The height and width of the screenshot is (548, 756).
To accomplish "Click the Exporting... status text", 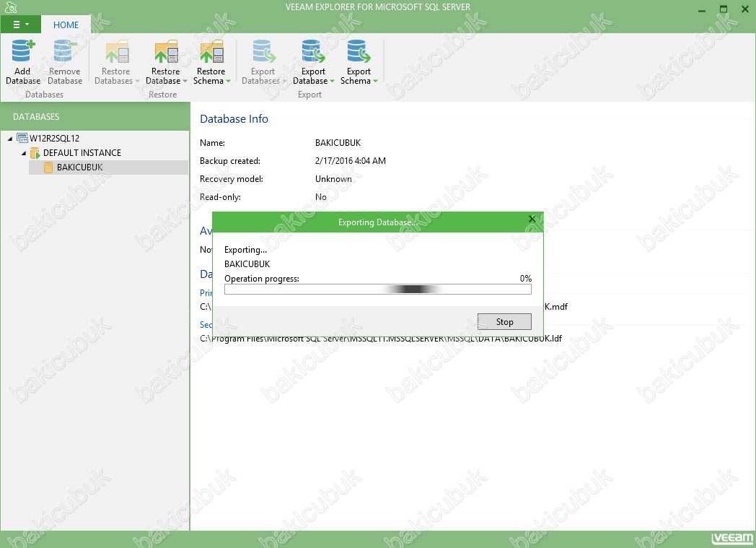I will point(245,250).
